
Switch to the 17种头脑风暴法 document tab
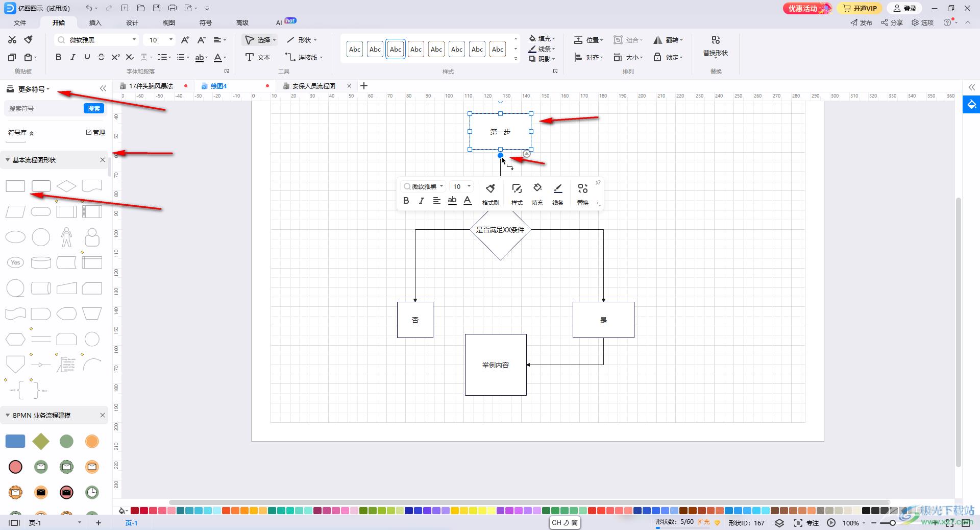coord(151,86)
